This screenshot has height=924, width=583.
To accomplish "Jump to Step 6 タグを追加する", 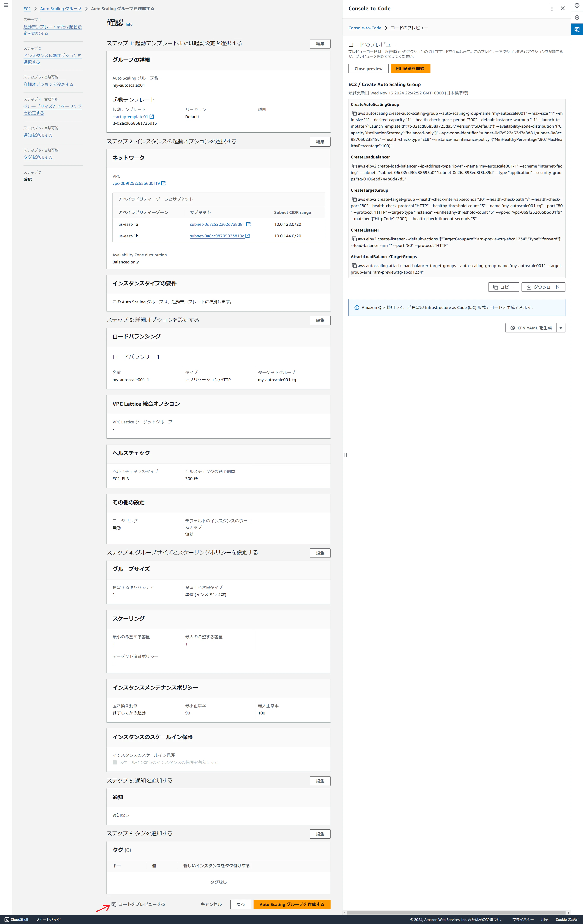I will pos(38,157).
